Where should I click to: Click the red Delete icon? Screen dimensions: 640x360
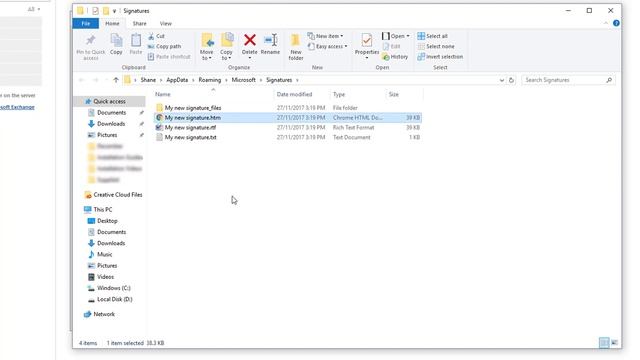pos(249,40)
